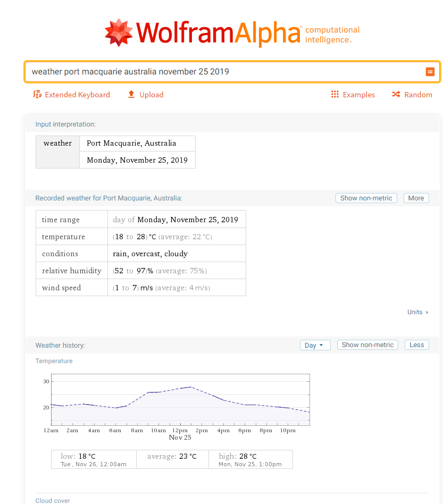The image size is (444, 504).
Task: Click the 'wind speed' row label
Action: (61, 288)
